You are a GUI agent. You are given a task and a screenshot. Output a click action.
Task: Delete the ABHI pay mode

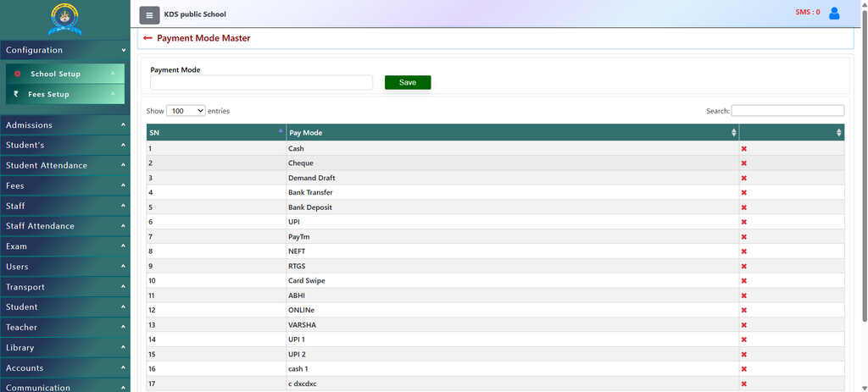[x=744, y=295]
